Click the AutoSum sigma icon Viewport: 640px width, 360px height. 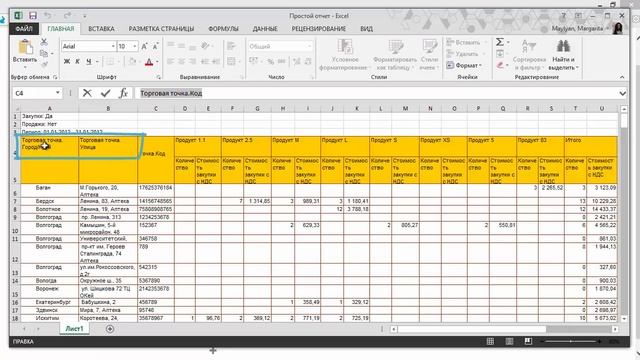[x=500, y=42]
